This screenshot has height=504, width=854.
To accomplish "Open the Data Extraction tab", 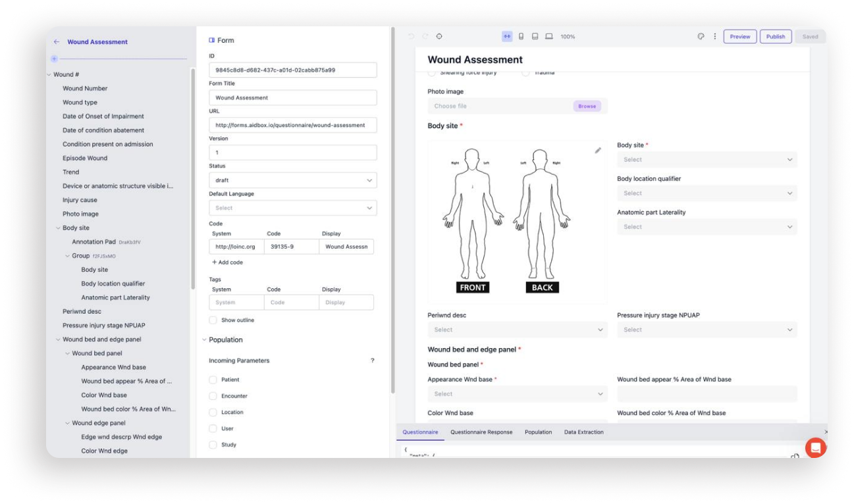I will click(x=583, y=432).
